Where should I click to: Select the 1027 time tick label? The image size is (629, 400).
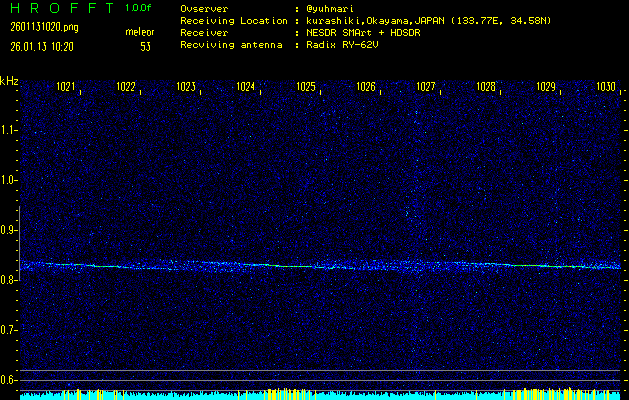[x=426, y=88]
